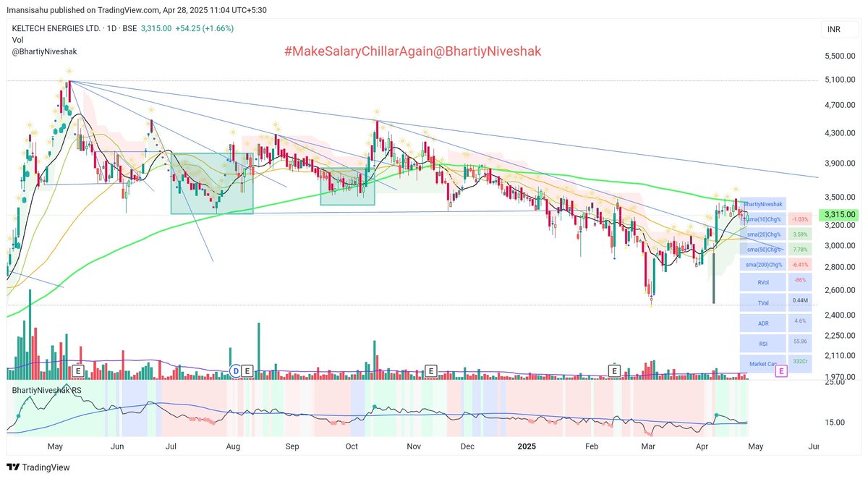Click the sma(50)Chg% table cell
868x479 pixels.
[762, 250]
